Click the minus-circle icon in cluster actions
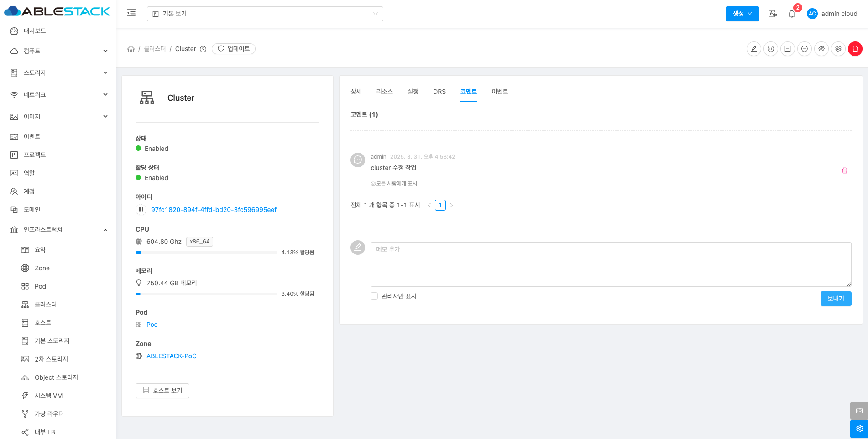This screenshot has height=439, width=868. (x=805, y=49)
